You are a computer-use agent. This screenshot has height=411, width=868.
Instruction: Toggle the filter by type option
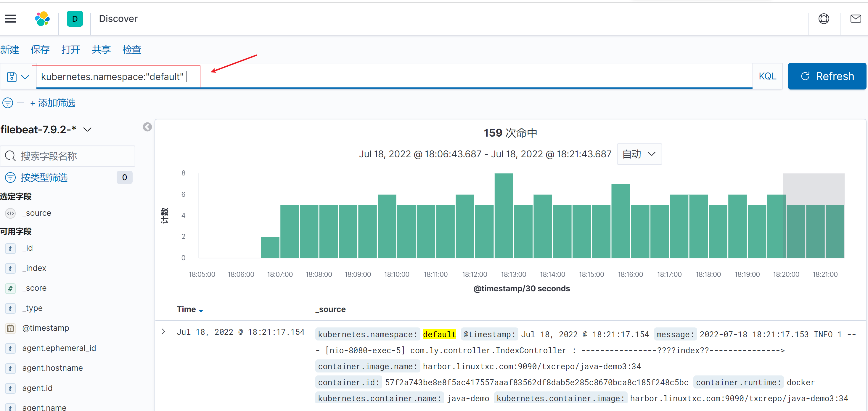[x=44, y=177]
